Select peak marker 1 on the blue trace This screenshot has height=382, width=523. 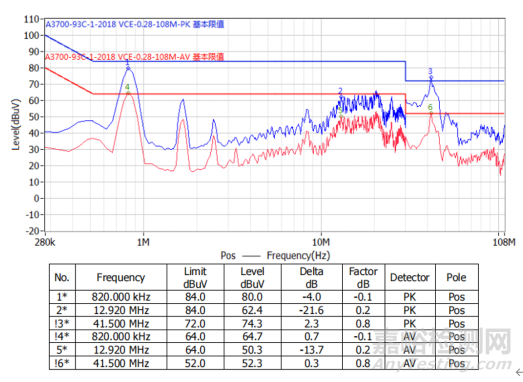click(x=128, y=68)
